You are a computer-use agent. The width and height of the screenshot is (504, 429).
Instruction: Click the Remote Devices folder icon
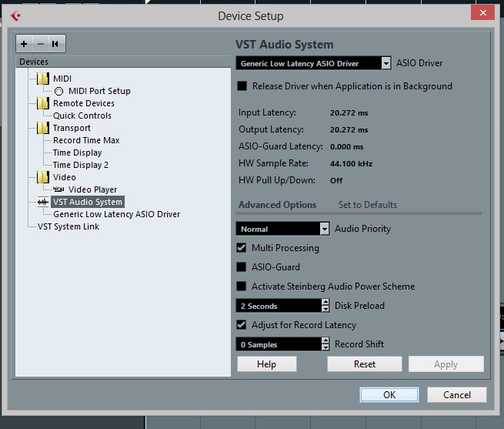43,103
